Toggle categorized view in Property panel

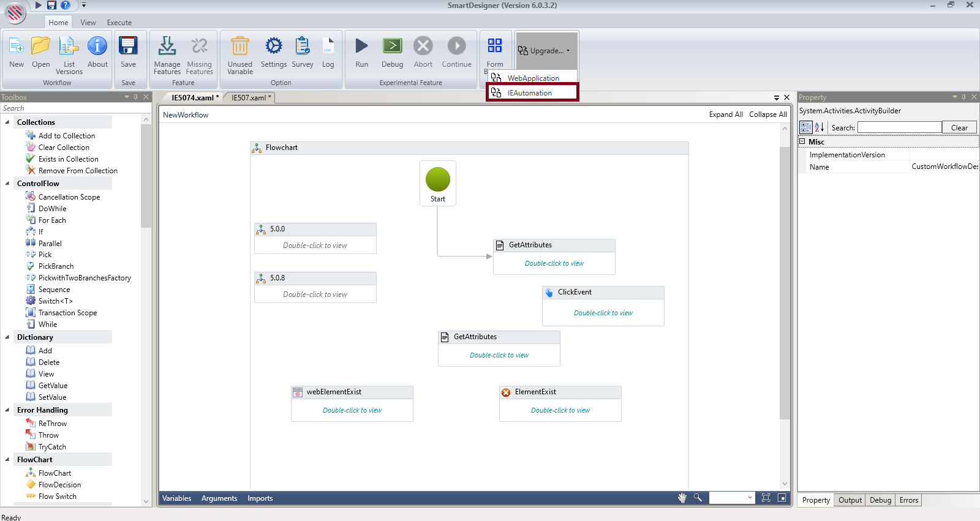tap(806, 127)
